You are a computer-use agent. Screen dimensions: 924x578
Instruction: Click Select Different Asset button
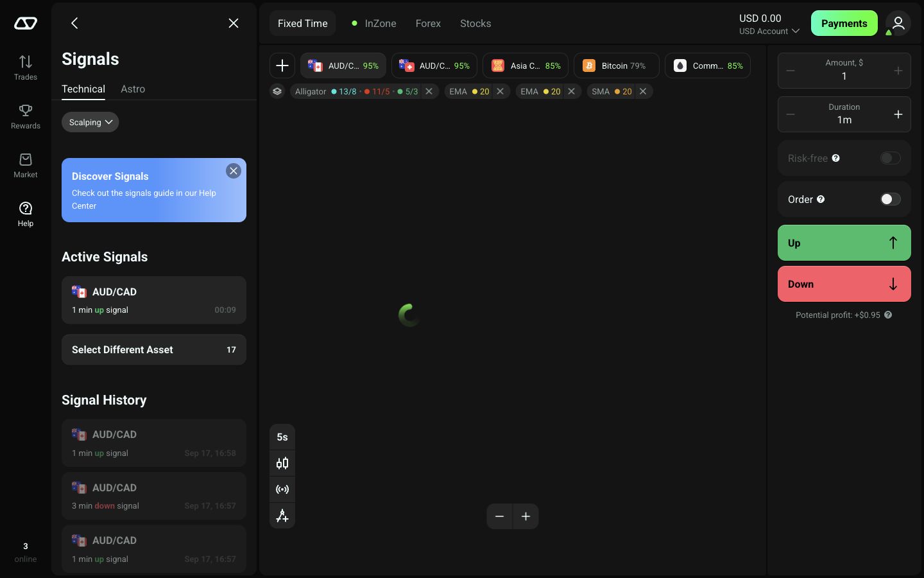(154, 349)
